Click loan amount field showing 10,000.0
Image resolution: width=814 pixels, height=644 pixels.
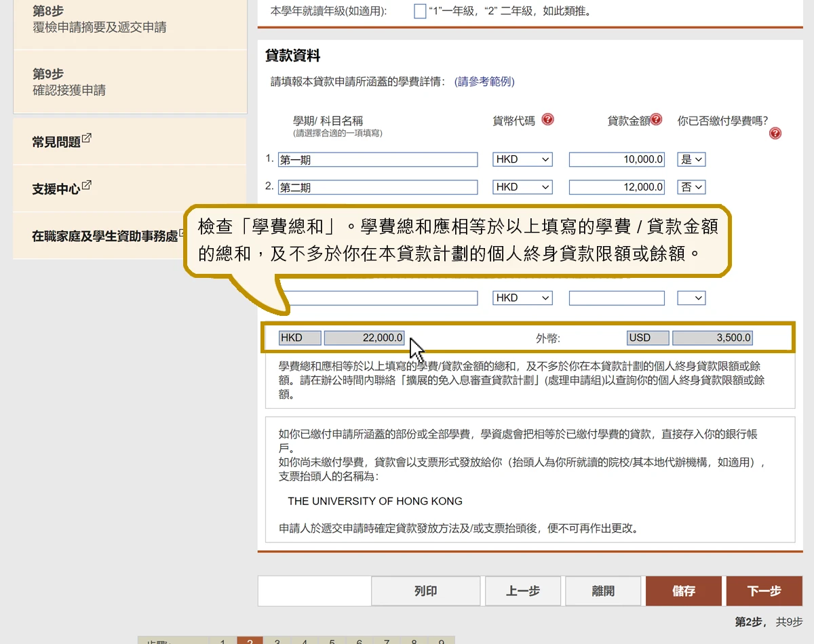(617, 159)
